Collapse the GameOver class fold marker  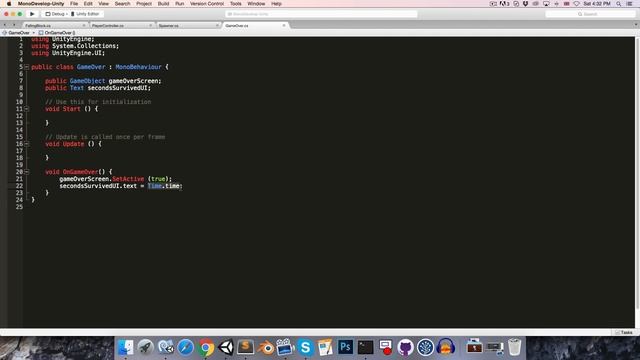[x=27, y=67]
